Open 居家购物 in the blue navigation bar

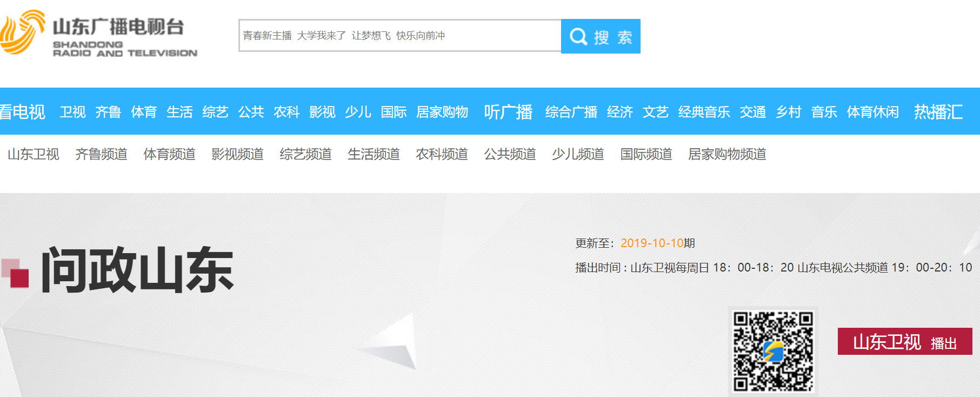tap(442, 112)
